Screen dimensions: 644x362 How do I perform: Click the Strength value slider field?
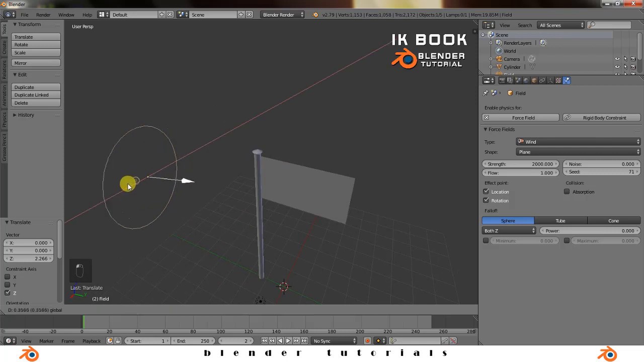[x=520, y=164]
